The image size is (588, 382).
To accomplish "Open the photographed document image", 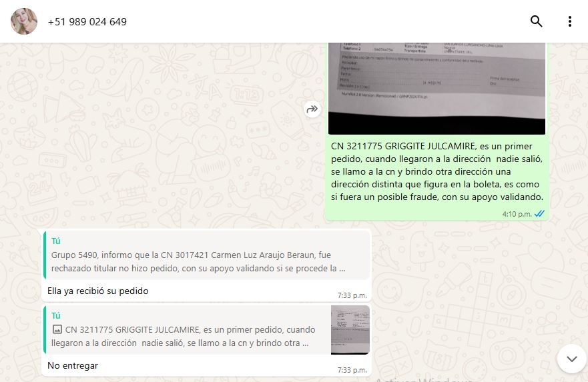I will (436, 87).
